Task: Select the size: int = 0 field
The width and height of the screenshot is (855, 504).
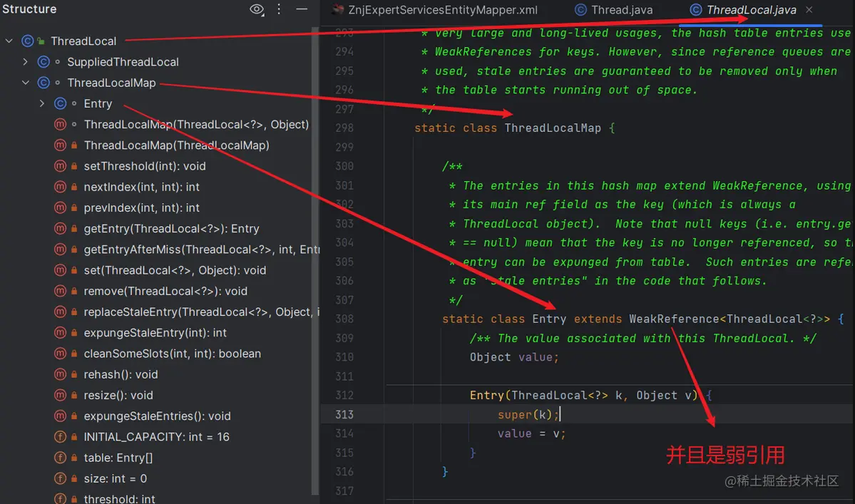Action: 115,478
